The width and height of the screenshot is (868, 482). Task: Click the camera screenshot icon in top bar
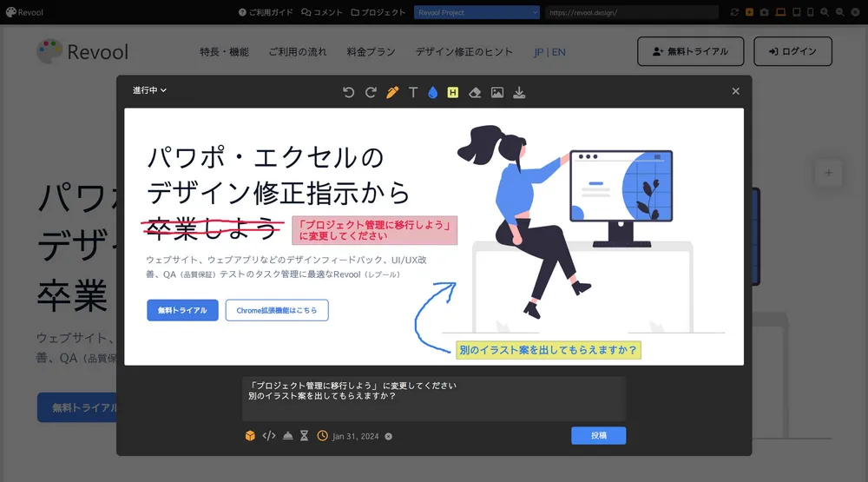(765, 12)
